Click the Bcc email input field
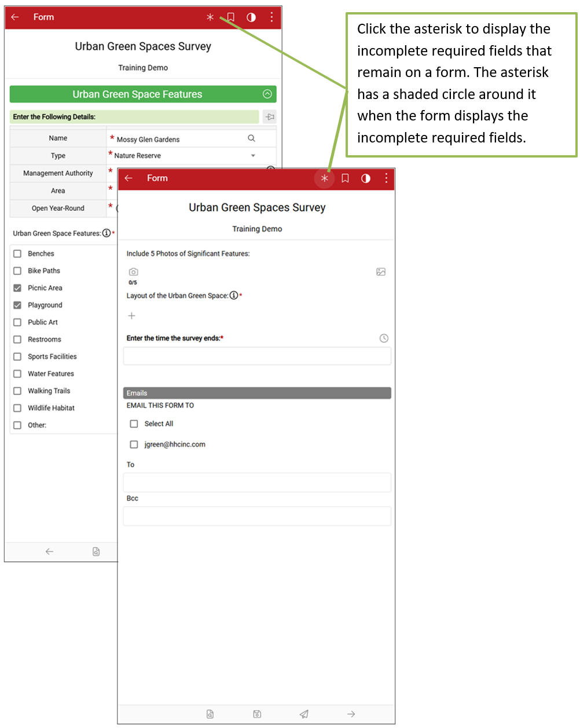Image resolution: width=580 pixels, height=728 pixels. coord(257,516)
